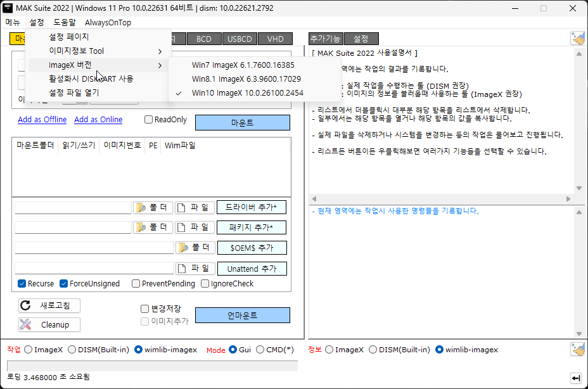Click $OEM$ path input field
Viewport: 588px width, 389px height.
pyautogui.click(x=94, y=248)
